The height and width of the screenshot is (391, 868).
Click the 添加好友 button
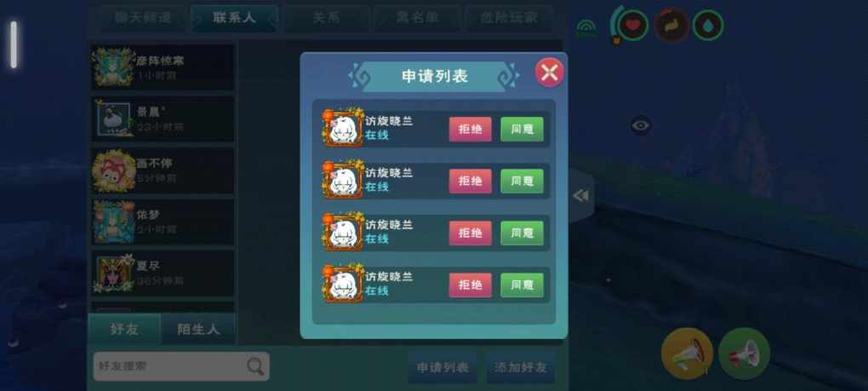click(x=520, y=367)
